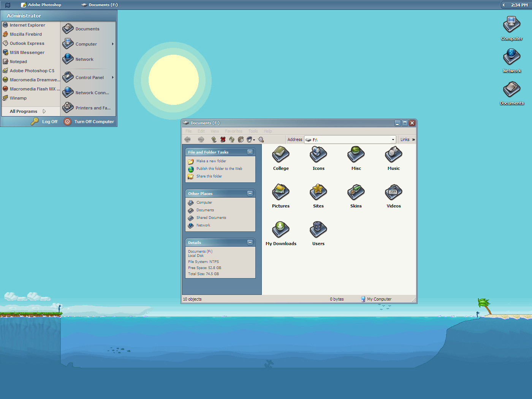The width and height of the screenshot is (532, 399).
Task: Click Documents (F:) taskbar button
Action: point(100,5)
